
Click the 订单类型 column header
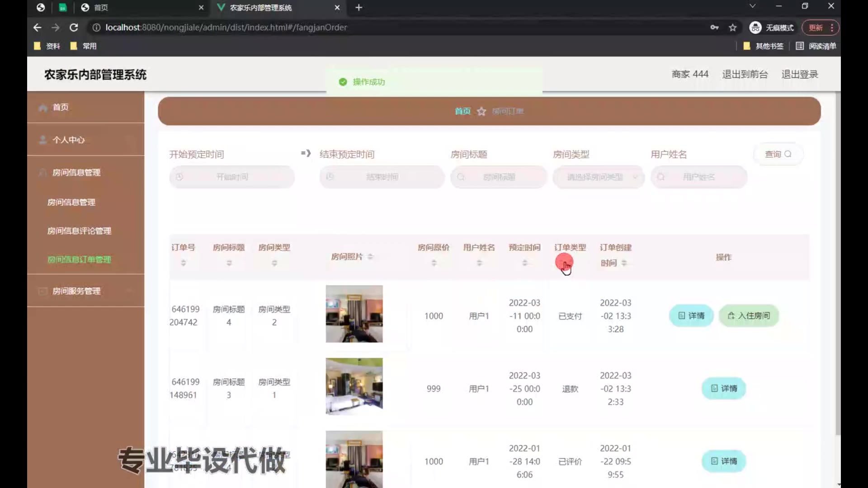click(x=570, y=248)
